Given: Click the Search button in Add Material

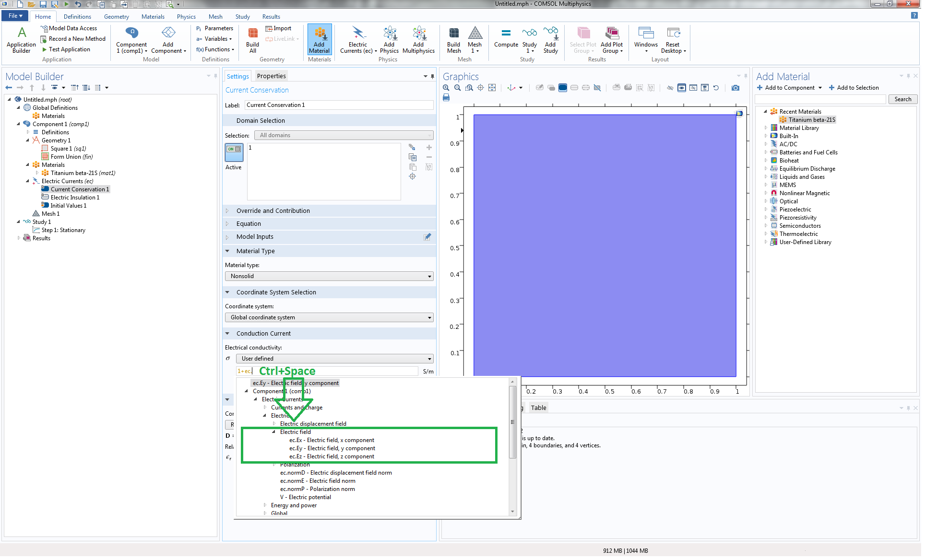Looking at the screenshot, I should click(x=902, y=99).
